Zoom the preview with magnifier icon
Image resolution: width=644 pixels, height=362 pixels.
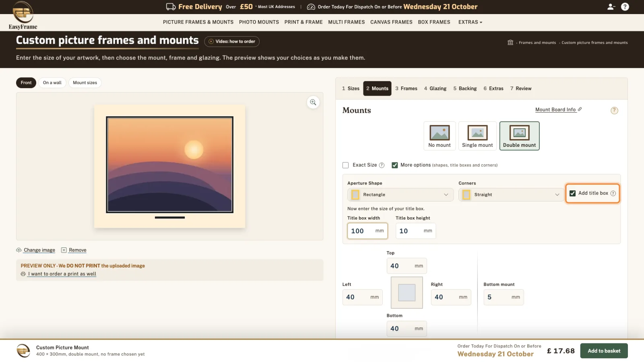coord(313,102)
